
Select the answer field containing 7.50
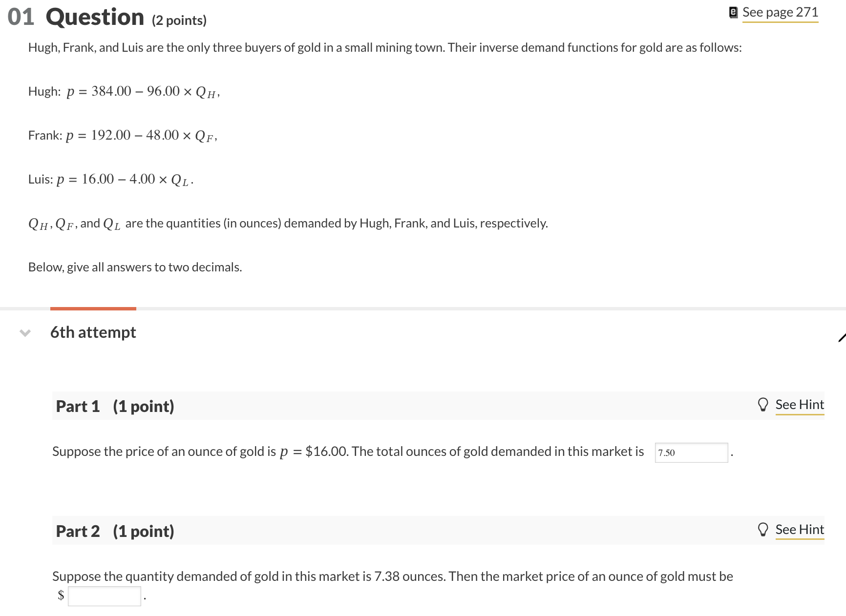click(691, 453)
